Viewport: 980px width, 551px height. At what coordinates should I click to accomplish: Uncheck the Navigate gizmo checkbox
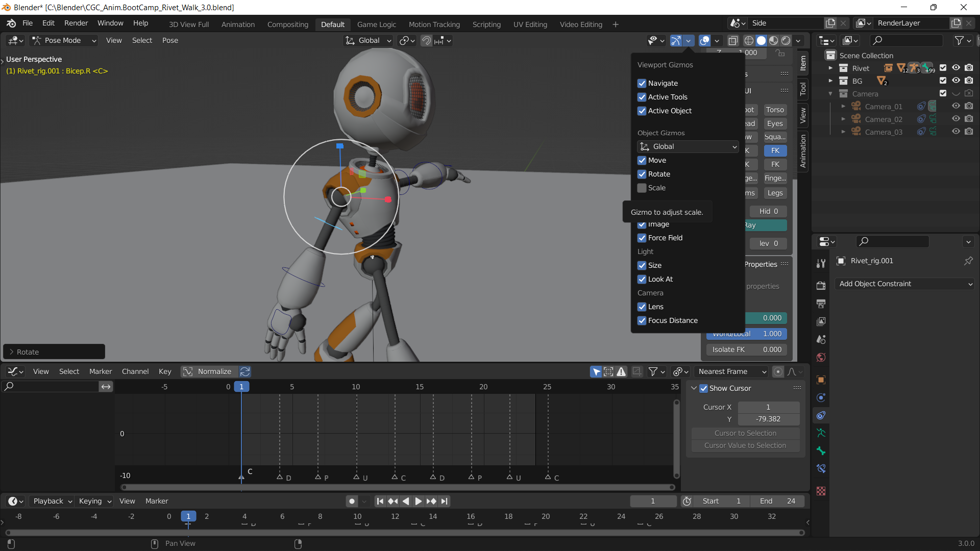pos(642,84)
